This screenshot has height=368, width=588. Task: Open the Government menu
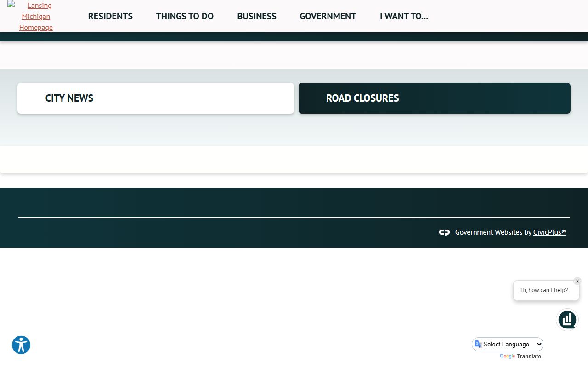[328, 16]
